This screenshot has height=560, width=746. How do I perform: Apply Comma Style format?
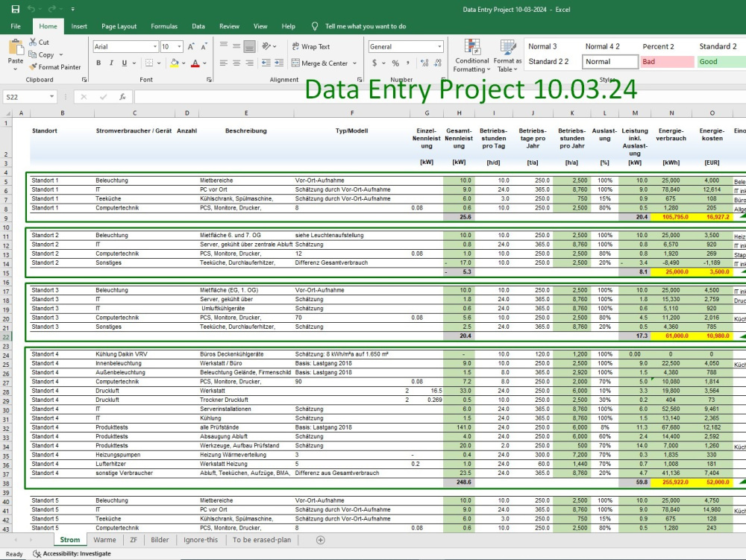coord(408,63)
